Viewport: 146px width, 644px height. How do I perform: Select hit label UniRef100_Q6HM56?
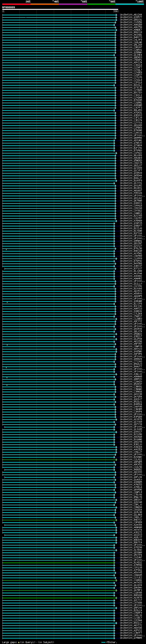click(131, 138)
